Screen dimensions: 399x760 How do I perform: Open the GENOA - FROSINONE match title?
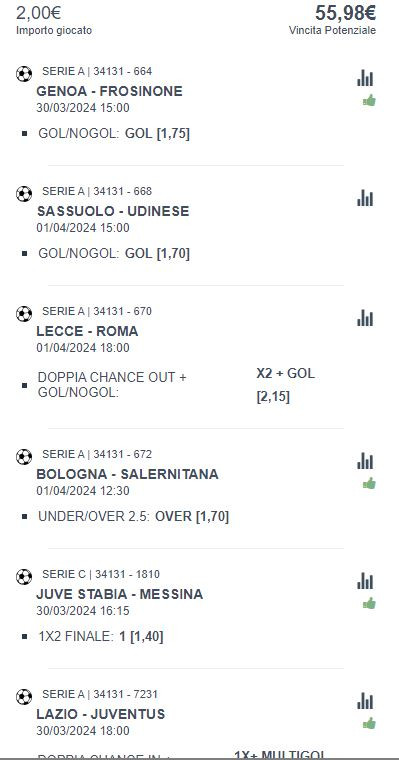click(110, 91)
